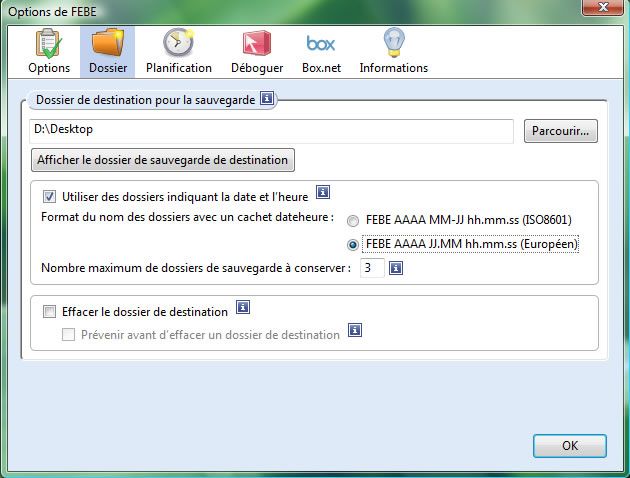The height and width of the screenshot is (478, 630).
Task: Show the Informations lightbulb tab
Action: tap(393, 52)
